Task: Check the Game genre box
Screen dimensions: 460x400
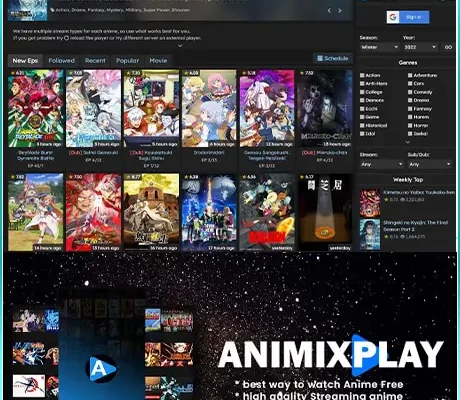Action: pos(362,117)
